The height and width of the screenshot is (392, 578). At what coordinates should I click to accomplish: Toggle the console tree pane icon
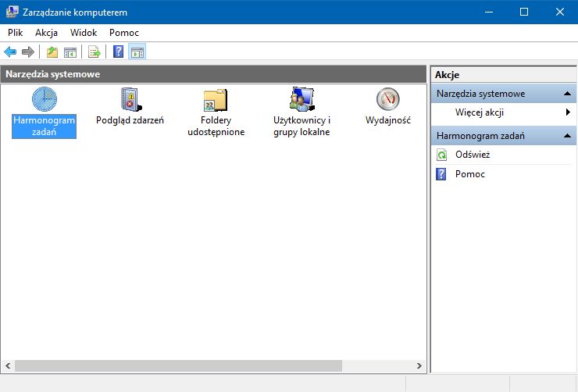(70, 52)
